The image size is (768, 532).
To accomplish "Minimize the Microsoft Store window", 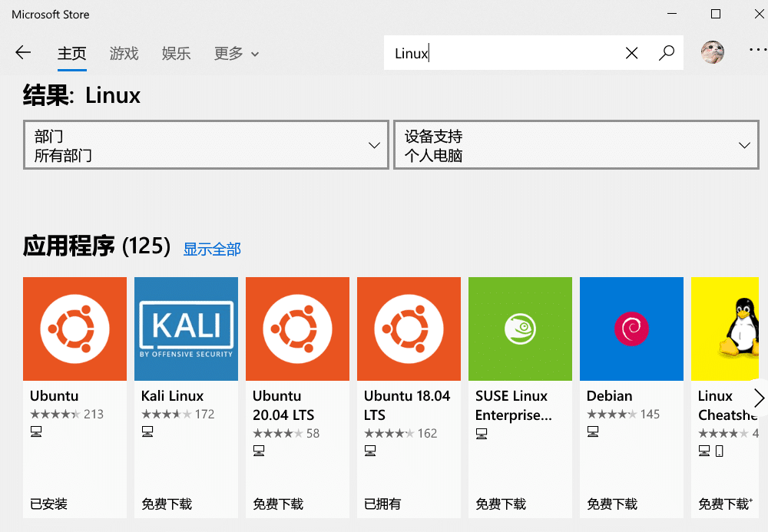I will [672, 14].
